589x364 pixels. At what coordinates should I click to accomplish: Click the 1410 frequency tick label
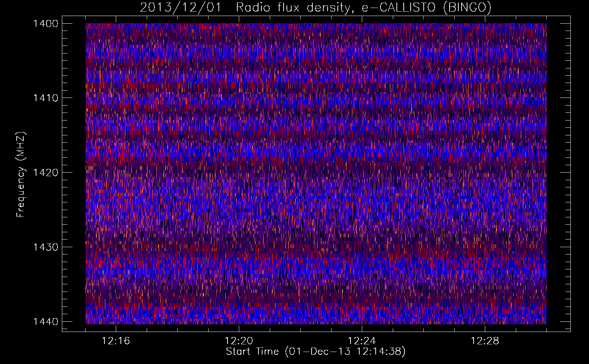click(x=46, y=98)
